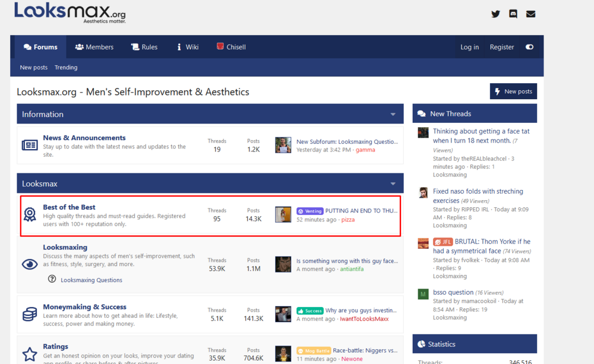Collapse the Information section
This screenshot has height=364, width=594.
click(393, 113)
